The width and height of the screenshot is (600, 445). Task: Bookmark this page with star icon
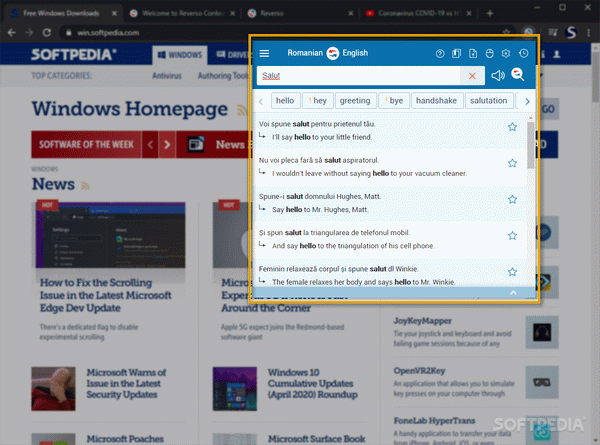tap(506, 33)
